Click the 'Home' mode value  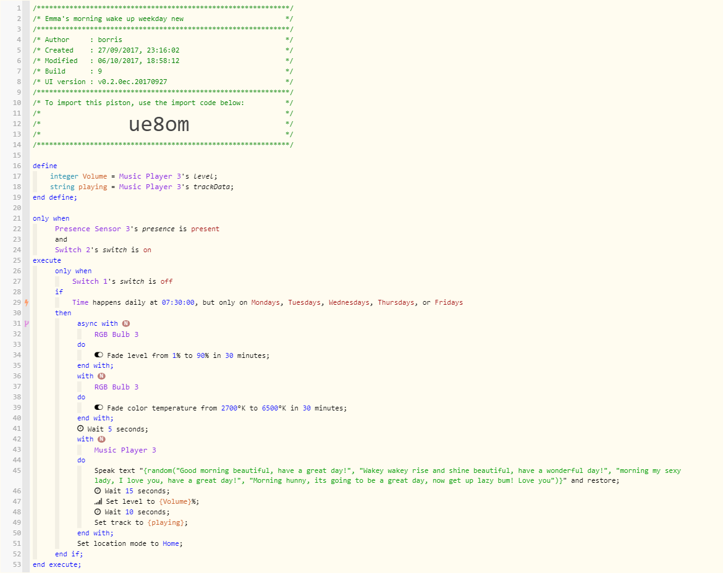[x=171, y=543]
